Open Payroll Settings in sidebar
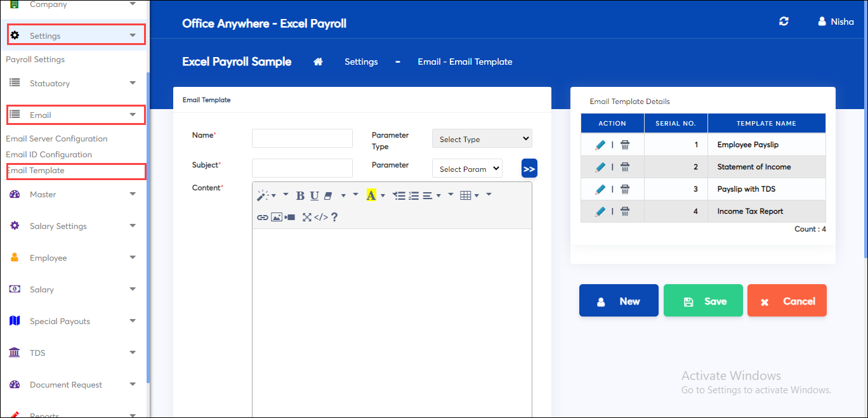 tap(36, 60)
